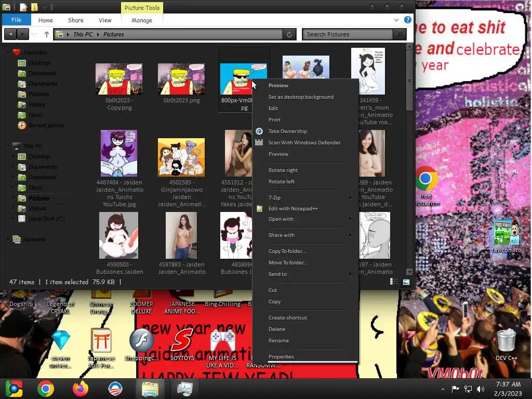This screenshot has width=532, height=399.
Task: Click the volume speaker tray icon
Action: point(481,389)
